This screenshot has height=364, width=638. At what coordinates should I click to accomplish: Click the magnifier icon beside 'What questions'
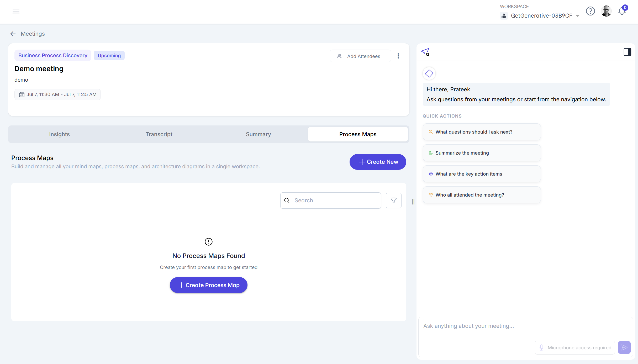(x=431, y=132)
